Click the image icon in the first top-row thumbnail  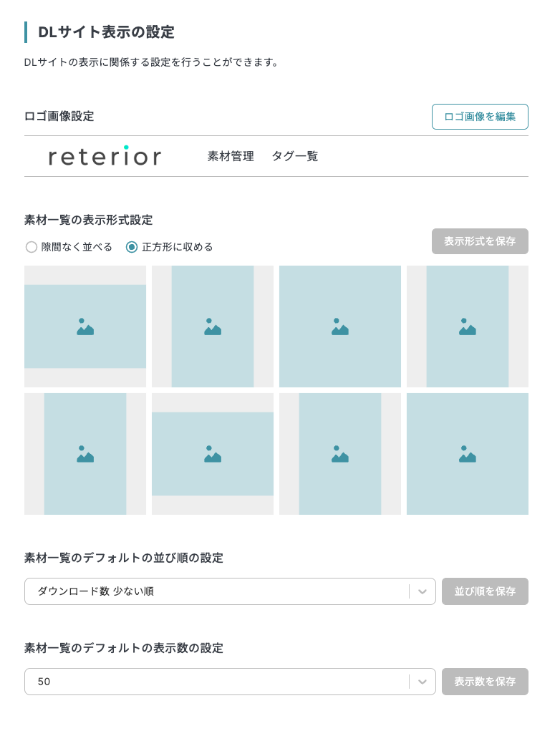85,327
